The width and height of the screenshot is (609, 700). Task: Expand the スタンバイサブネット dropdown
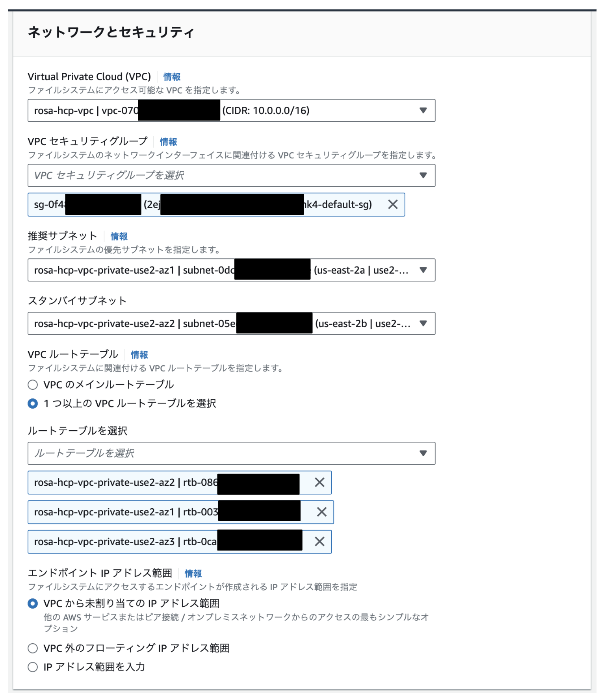(x=231, y=324)
